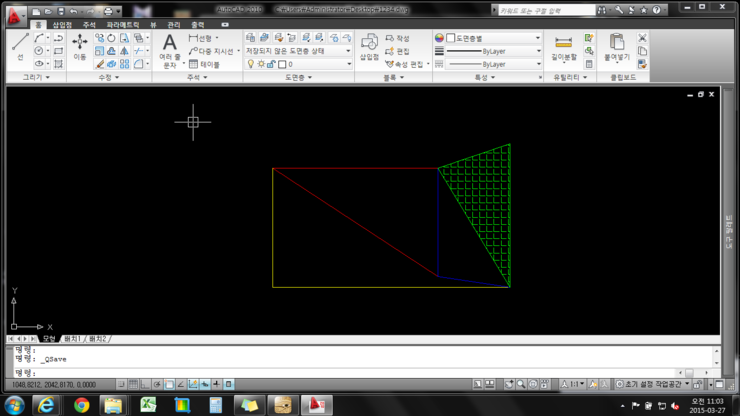Viewport: 740px width, 416px height.
Task: Toggle Ortho mode in status bar
Action: point(145,384)
